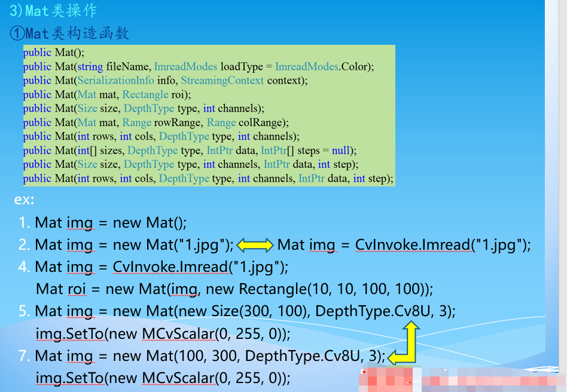Select the code line "public Mat();"
Screen dimensions: 567x392
(x=53, y=53)
